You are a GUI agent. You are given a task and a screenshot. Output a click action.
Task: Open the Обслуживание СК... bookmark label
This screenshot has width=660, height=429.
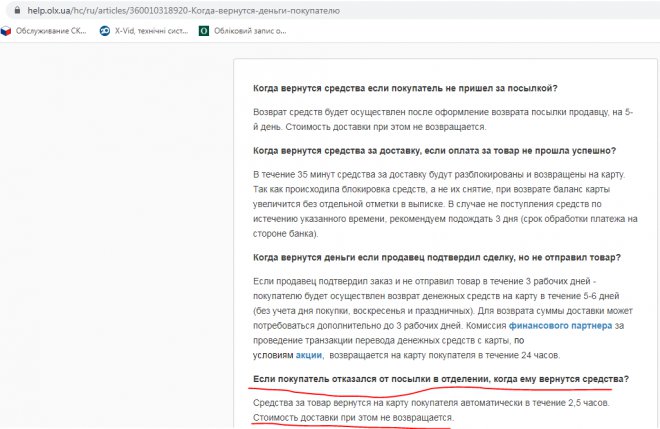(51, 31)
